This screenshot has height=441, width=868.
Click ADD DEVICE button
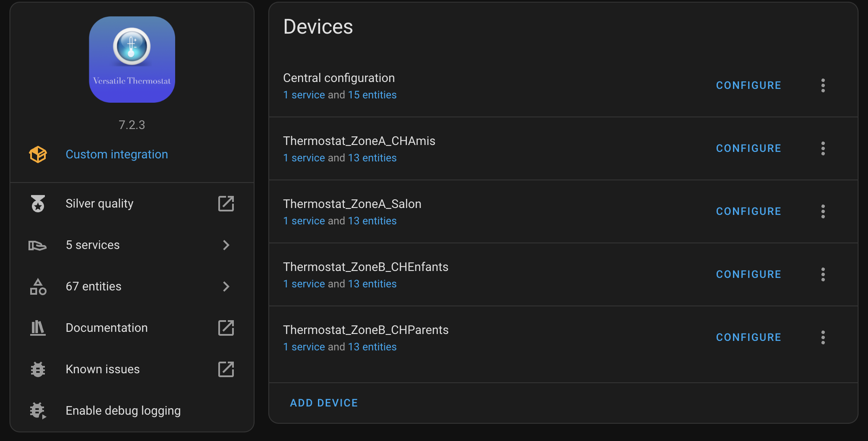(324, 403)
